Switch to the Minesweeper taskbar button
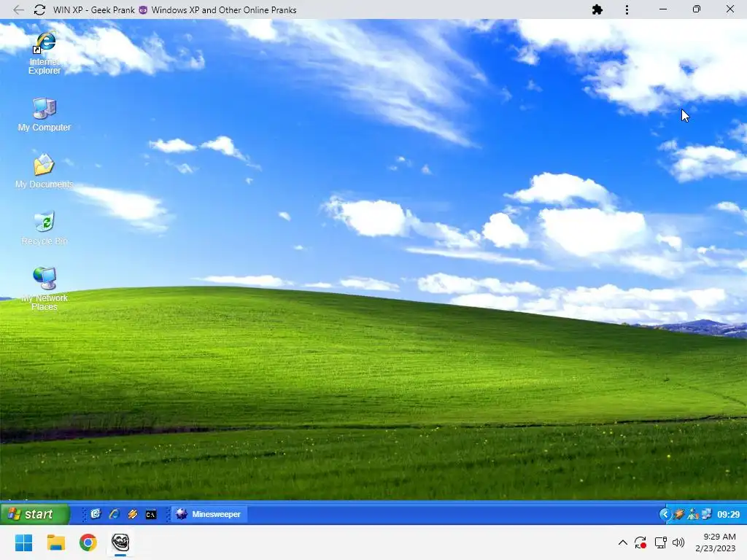 pos(209,514)
